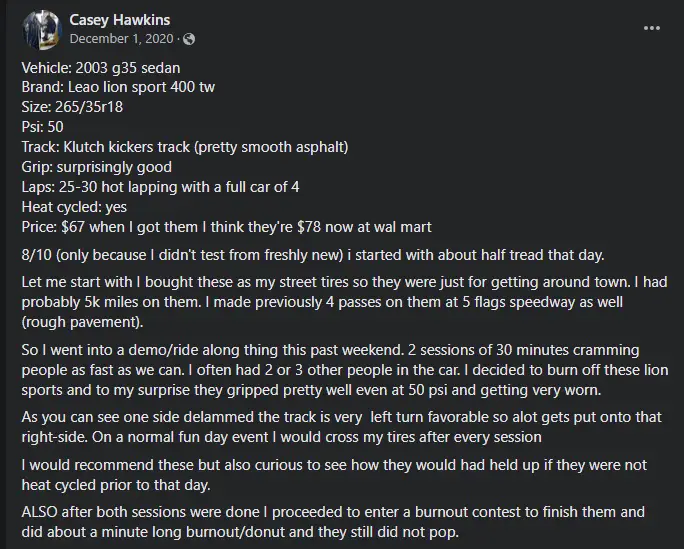This screenshot has width=684, height=549.
Task: Click the paragraph starting 'ALSO after both sessions'
Action: (333, 522)
